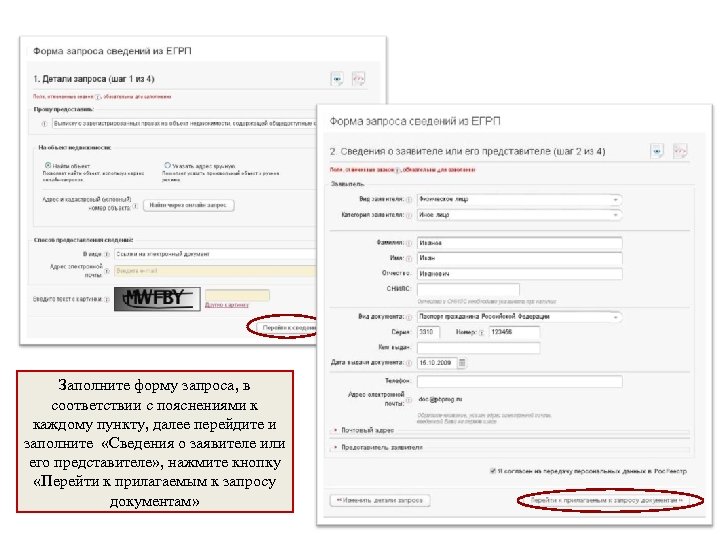720x540 pixels.
Task: Click help icon next to Номер label
Action: click(x=481, y=332)
